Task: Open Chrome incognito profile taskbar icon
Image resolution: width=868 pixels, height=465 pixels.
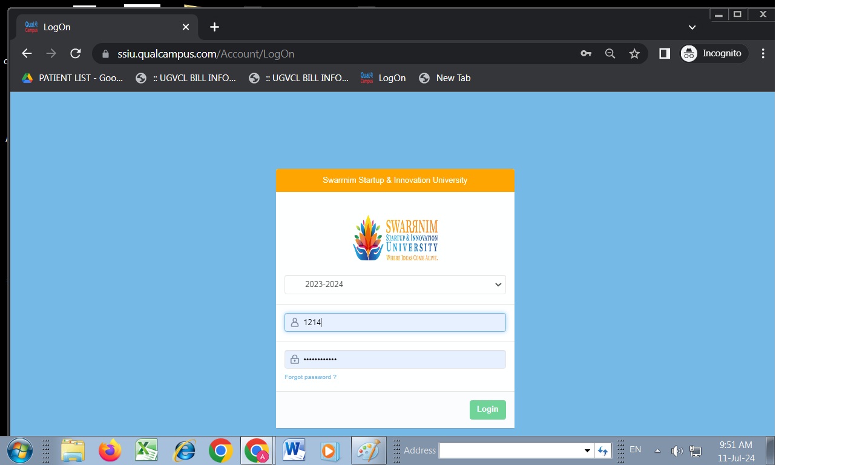Action: (x=257, y=451)
